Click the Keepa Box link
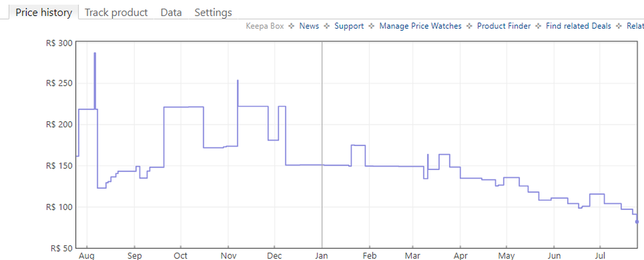This screenshot has height=260, width=644. click(264, 26)
